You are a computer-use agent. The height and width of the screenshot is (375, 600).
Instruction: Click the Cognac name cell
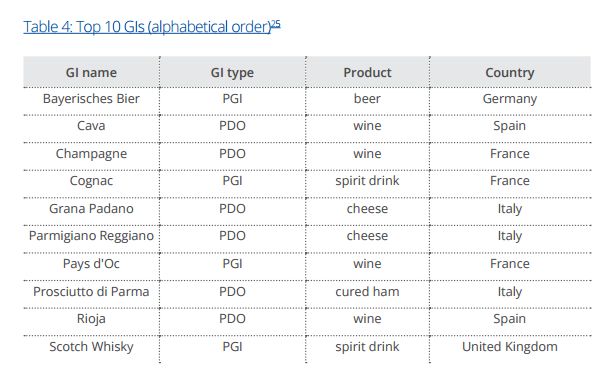91,181
